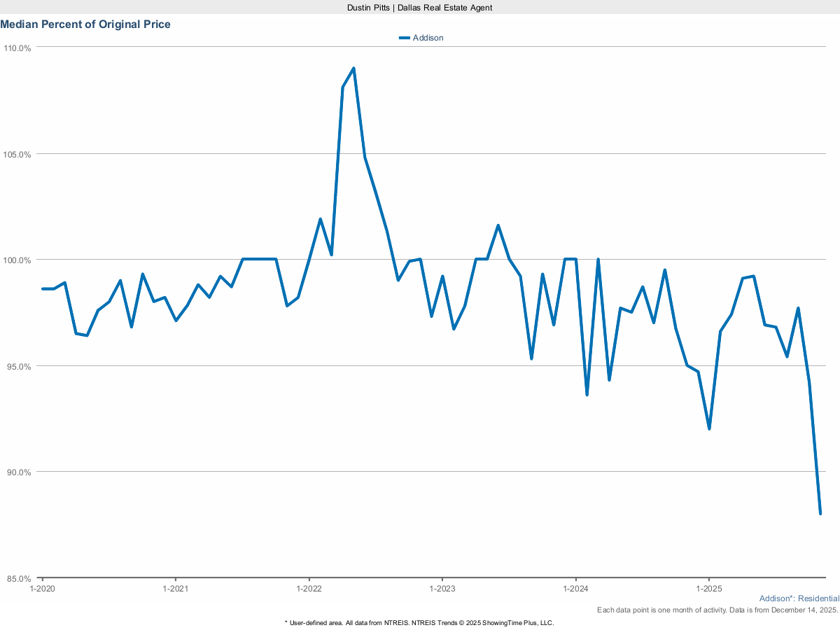Select the '1-2022' x-axis label
Screen dimensions: 840x630
coord(309,589)
